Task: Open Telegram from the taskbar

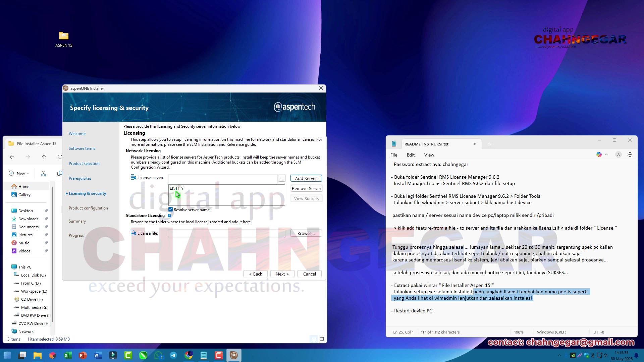Action: click(x=173, y=355)
